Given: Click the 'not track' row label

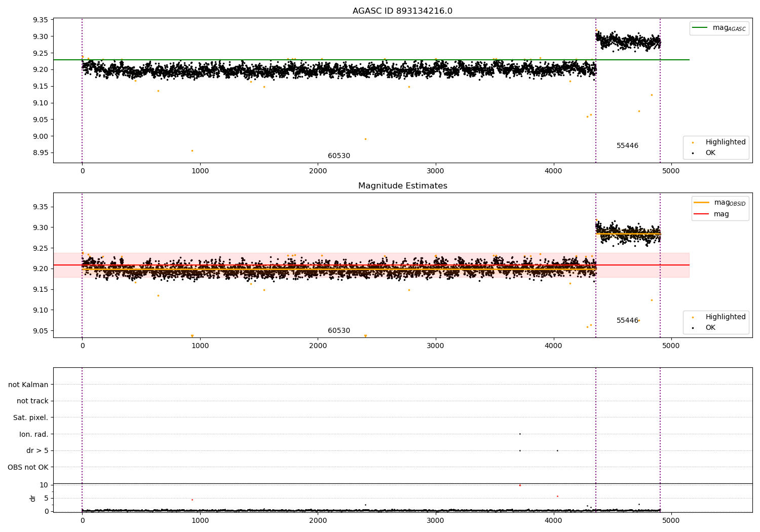Looking at the screenshot, I should point(32,401).
